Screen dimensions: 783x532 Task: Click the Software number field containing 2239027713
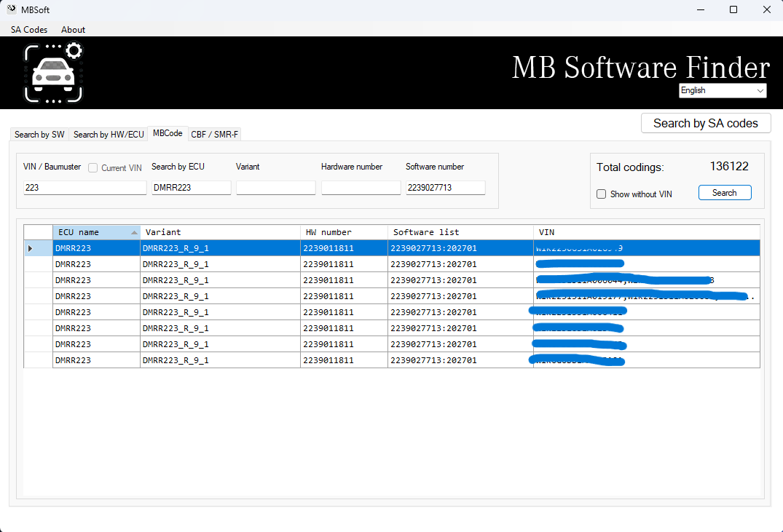click(x=444, y=187)
